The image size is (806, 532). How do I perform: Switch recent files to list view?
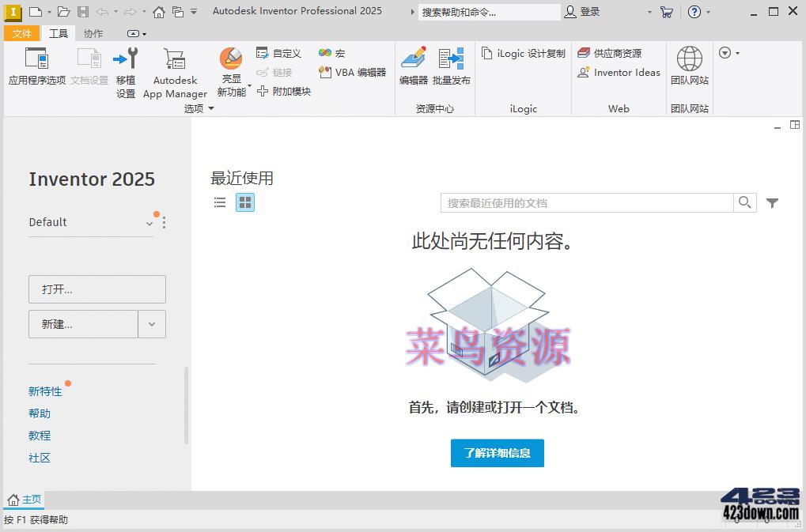click(x=219, y=202)
